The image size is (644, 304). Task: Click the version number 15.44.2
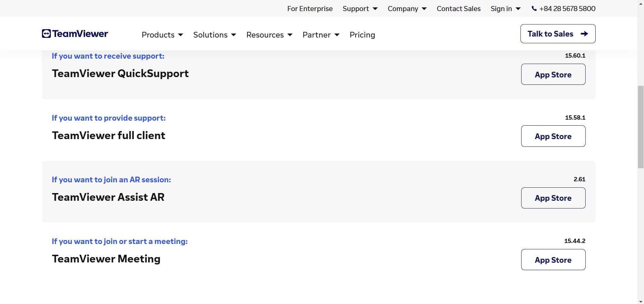575,241
